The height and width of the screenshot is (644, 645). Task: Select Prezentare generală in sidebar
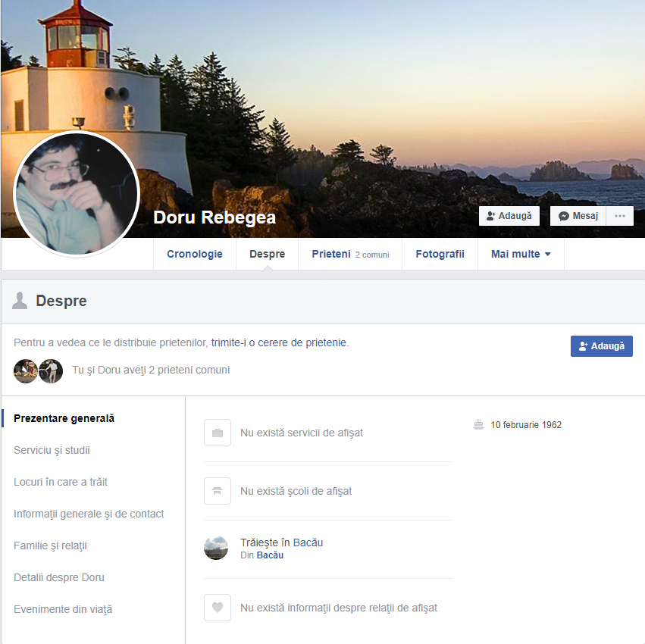[64, 418]
